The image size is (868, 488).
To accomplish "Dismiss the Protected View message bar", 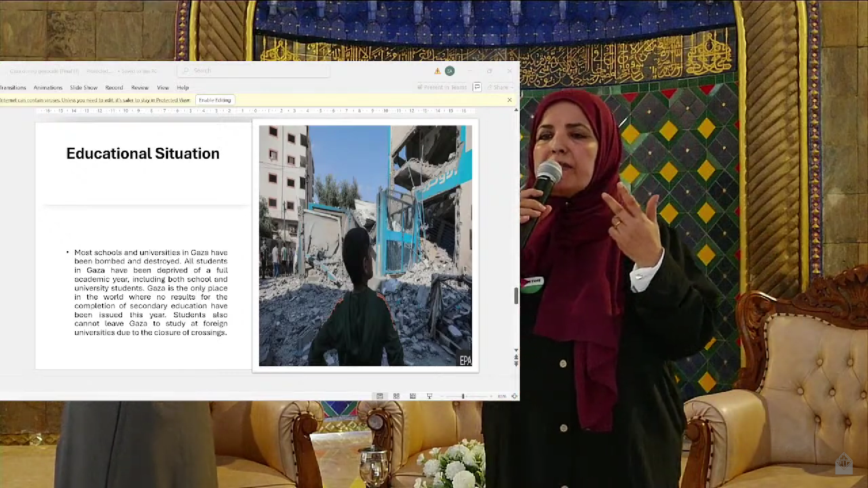I will pyautogui.click(x=509, y=100).
